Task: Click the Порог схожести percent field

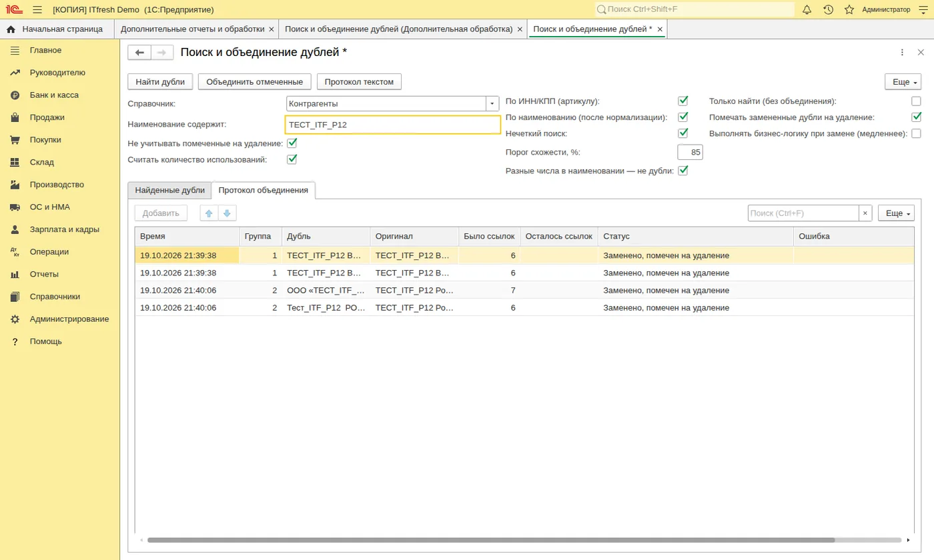Action: point(690,153)
